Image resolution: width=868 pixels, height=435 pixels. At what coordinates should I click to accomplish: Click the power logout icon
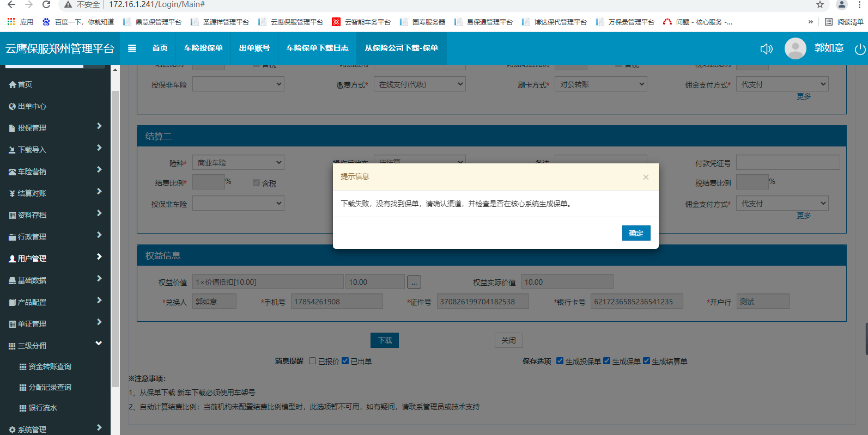click(x=860, y=49)
